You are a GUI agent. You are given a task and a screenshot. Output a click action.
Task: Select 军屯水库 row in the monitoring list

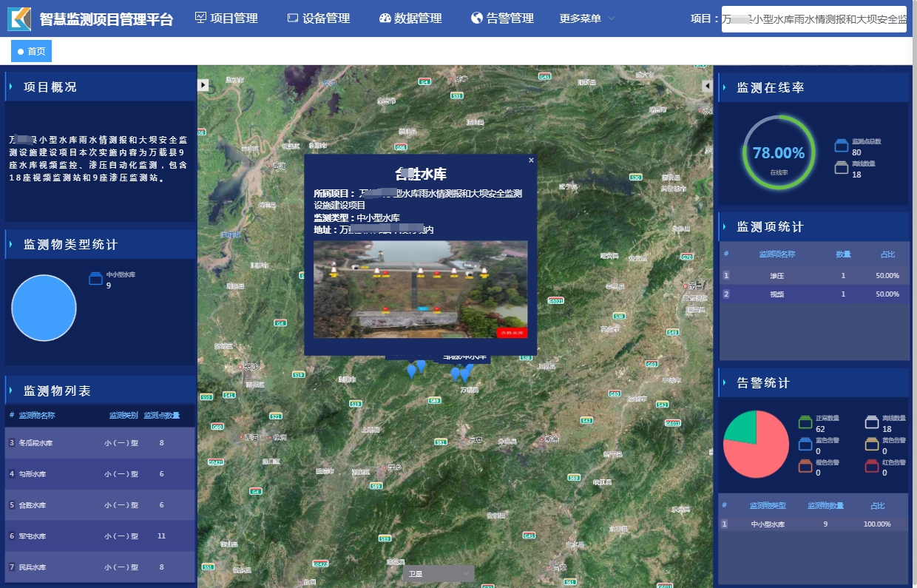[x=100, y=535]
